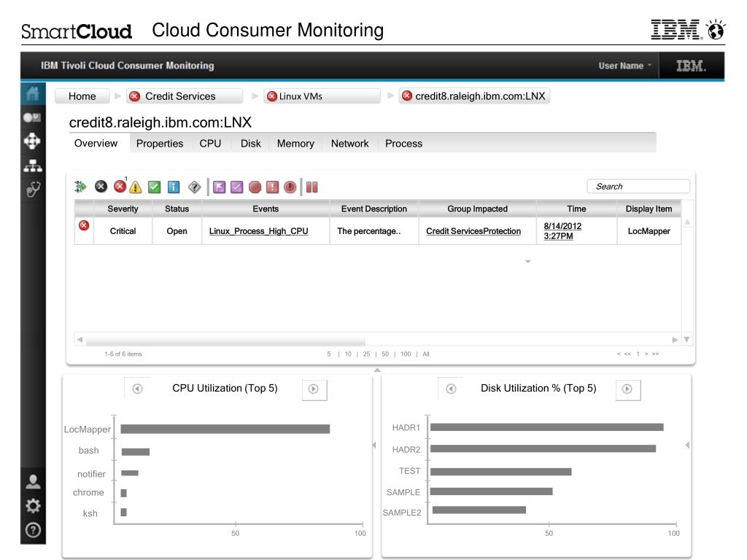
Task: Sort by Time column header
Action: pyautogui.click(x=576, y=209)
